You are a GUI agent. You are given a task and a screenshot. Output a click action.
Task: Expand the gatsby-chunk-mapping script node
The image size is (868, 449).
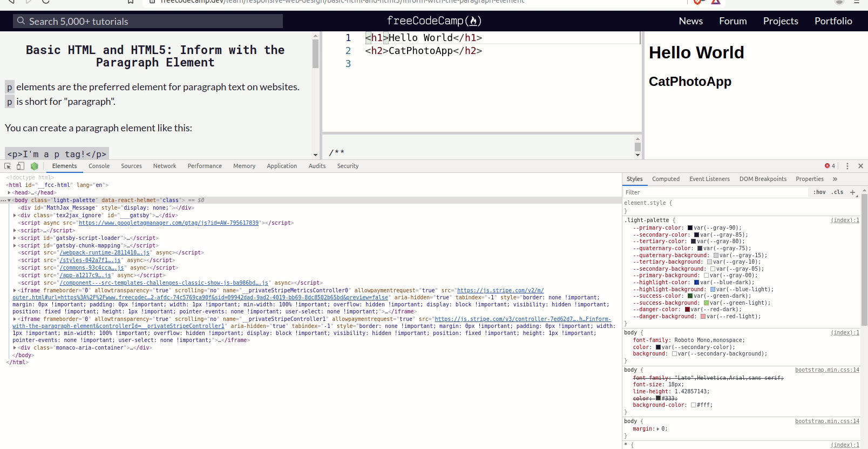tap(15, 245)
